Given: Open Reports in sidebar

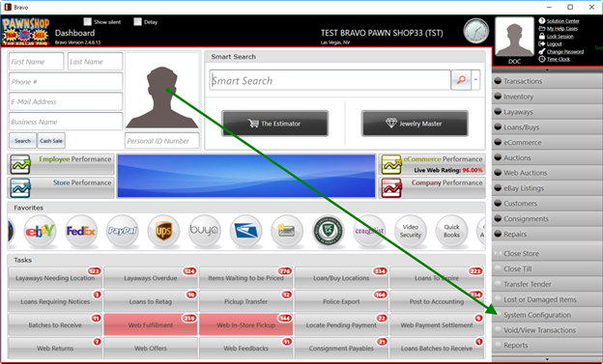Looking at the screenshot, I should tap(547, 345).
